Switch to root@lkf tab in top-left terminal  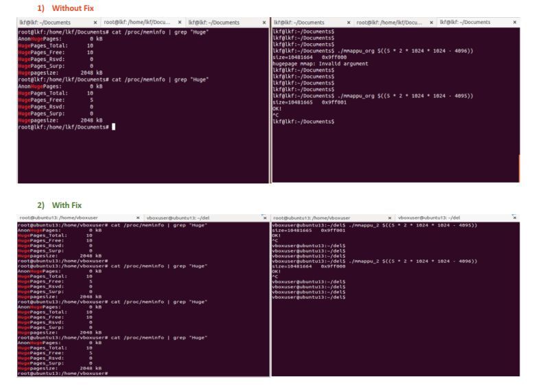coord(139,23)
